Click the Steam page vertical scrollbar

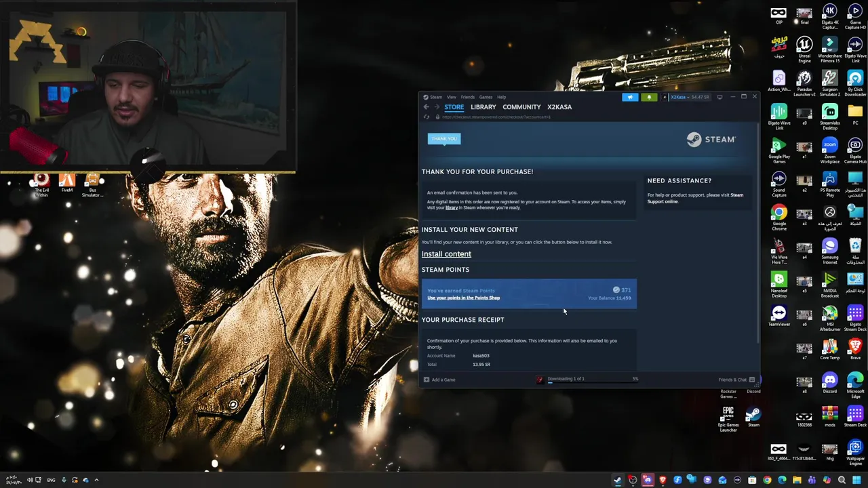(757, 234)
